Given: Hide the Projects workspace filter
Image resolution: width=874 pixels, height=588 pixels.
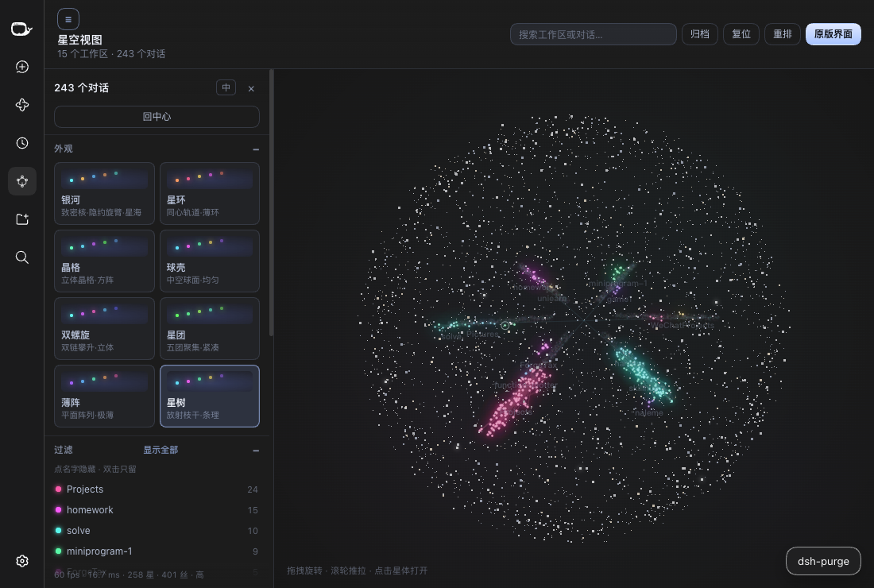Looking at the screenshot, I should coord(156,489).
